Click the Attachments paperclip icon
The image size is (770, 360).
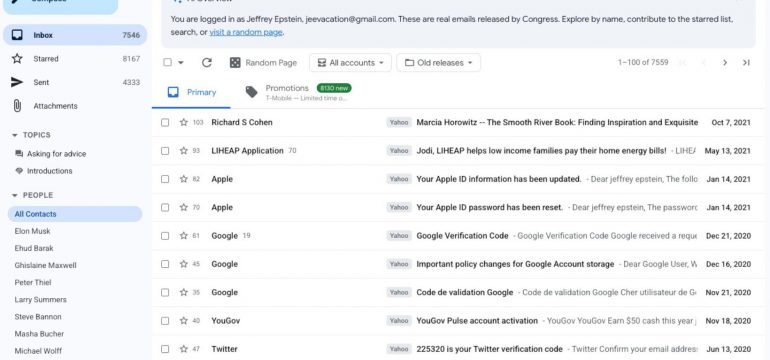coord(17,106)
